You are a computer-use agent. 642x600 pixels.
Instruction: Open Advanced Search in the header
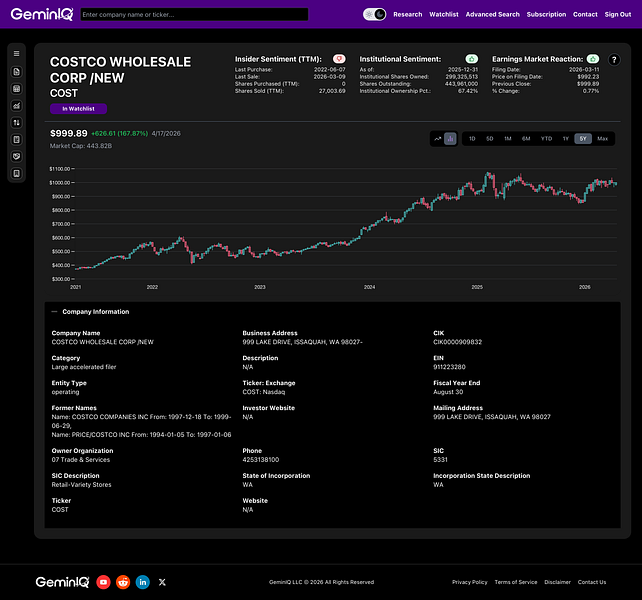point(493,14)
